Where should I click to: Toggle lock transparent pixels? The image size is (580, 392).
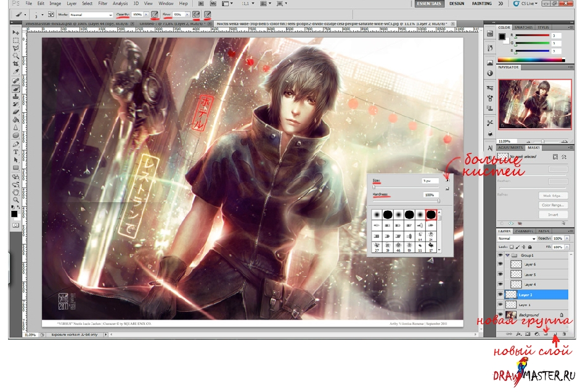[512, 247]
